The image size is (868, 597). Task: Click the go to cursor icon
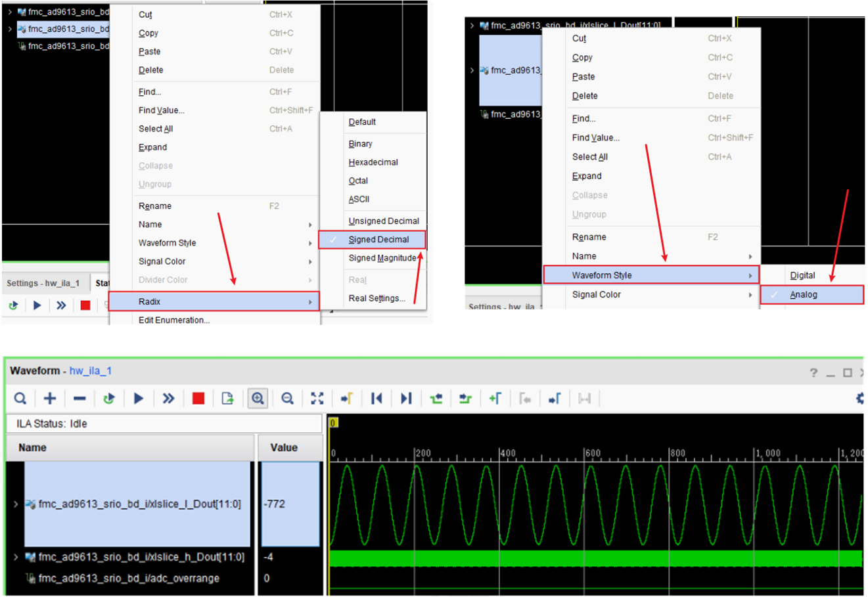347,398
